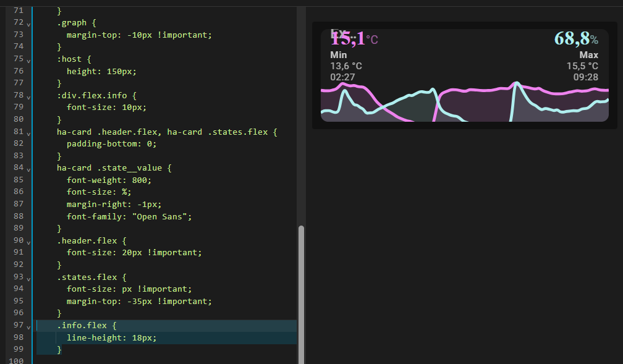
Task: Fold the .header.flex block at line 90
Action: point(28,242)
